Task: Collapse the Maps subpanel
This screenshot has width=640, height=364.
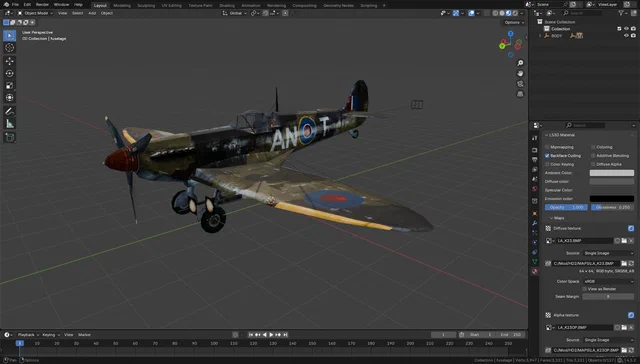Action: click(551, 218)
